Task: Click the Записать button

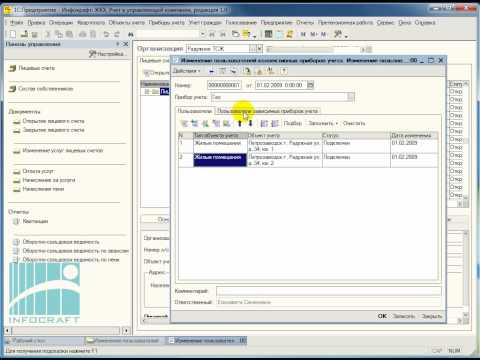Action: (404, 316)
